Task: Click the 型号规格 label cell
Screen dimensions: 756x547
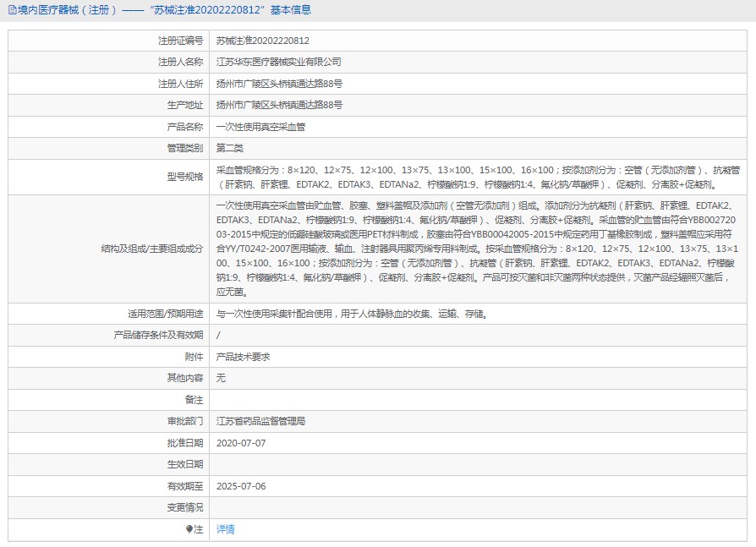Action: tap(109, 177)
